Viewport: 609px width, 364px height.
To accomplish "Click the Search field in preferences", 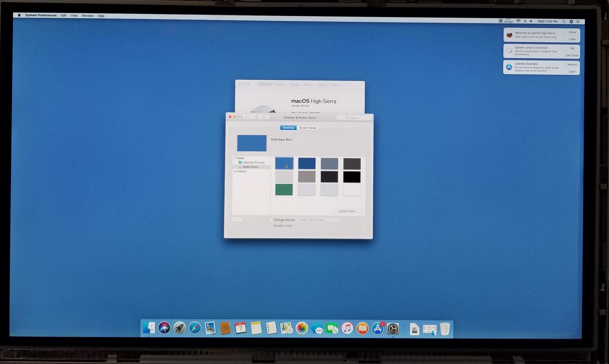I will [x=354, y=118].
